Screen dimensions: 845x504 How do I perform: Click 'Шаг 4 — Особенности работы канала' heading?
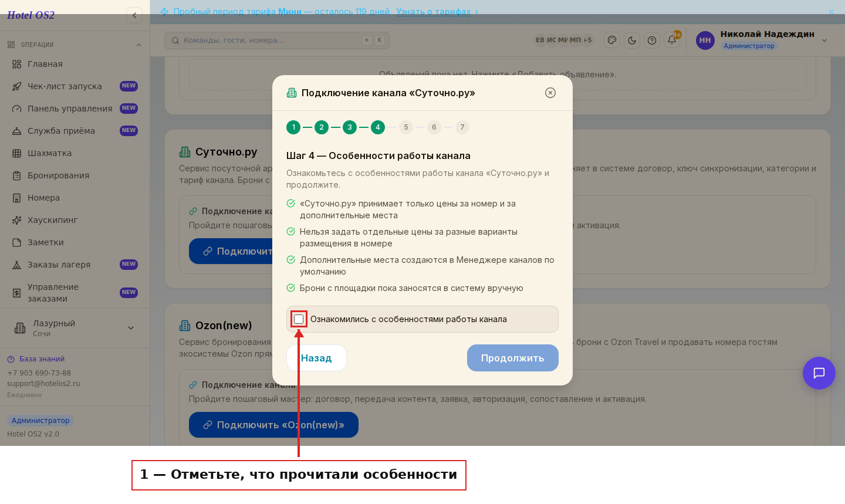click(x=378, y=156)
